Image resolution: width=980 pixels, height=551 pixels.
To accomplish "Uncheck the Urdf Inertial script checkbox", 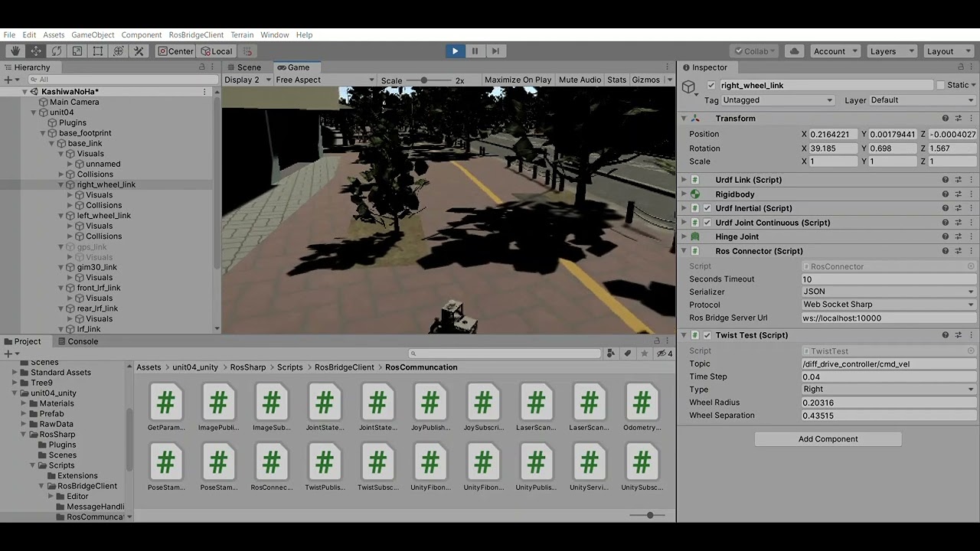I will (x=707, y=208).
